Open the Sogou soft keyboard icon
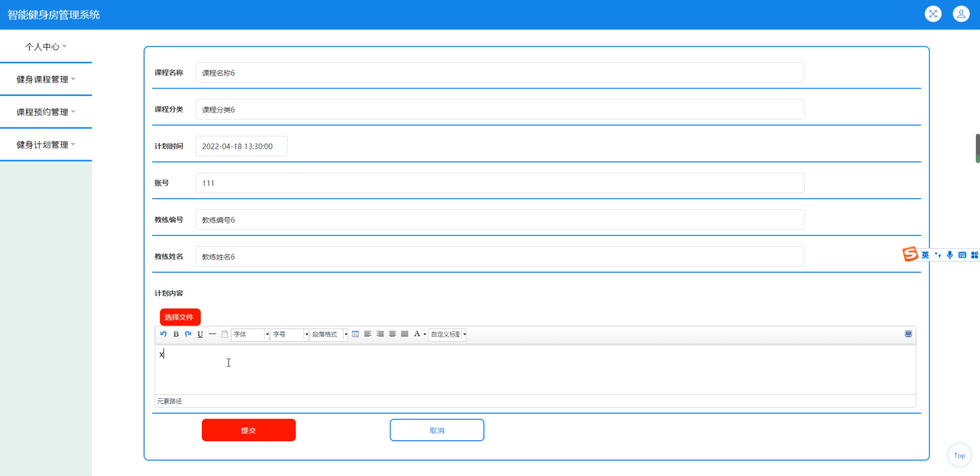 click(962, 255)
